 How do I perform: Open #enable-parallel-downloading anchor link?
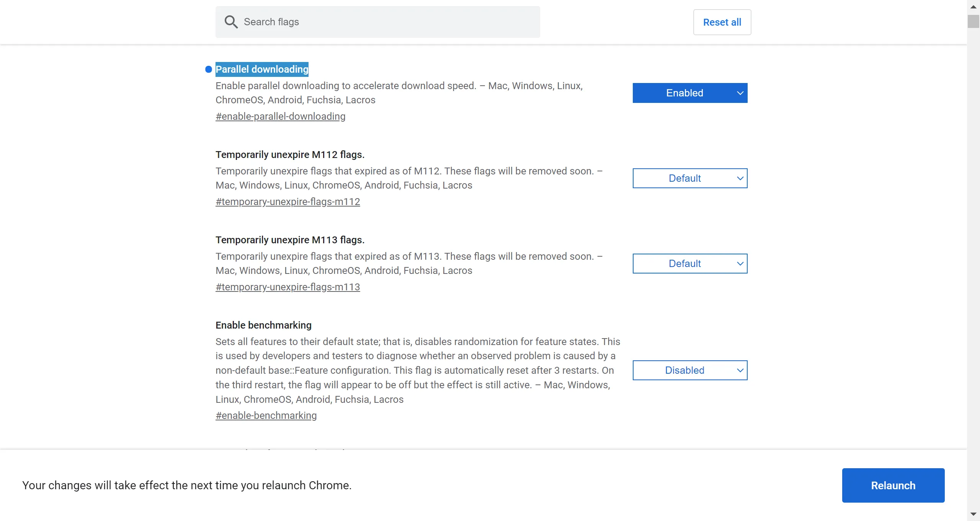point(280,116)
